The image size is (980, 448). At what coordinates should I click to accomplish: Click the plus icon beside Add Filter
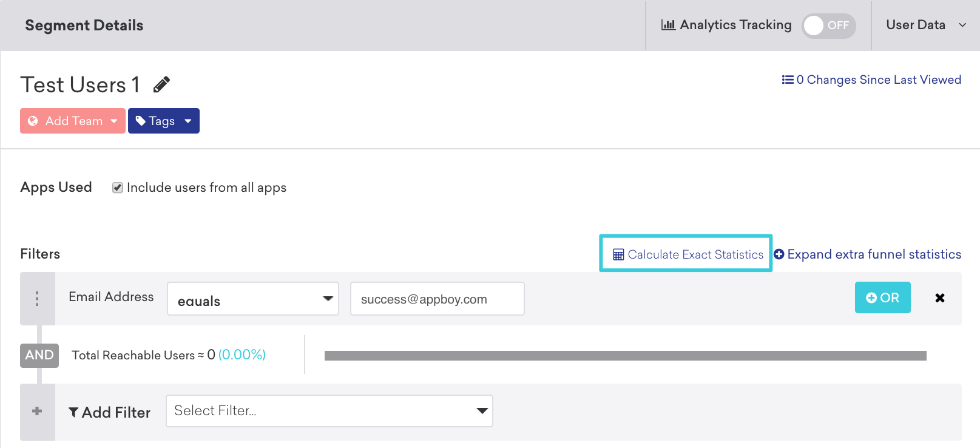coord(37,411)
